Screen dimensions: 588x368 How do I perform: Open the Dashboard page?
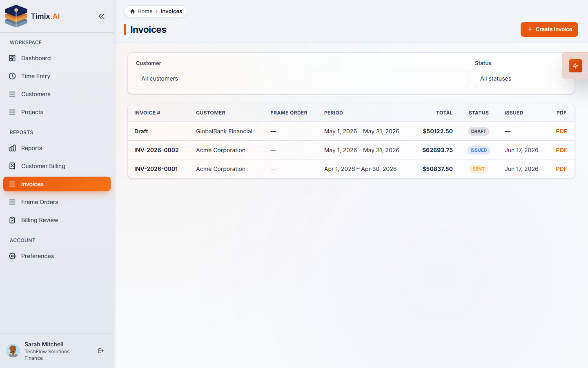pyautogui.click(x=57, y=58)
